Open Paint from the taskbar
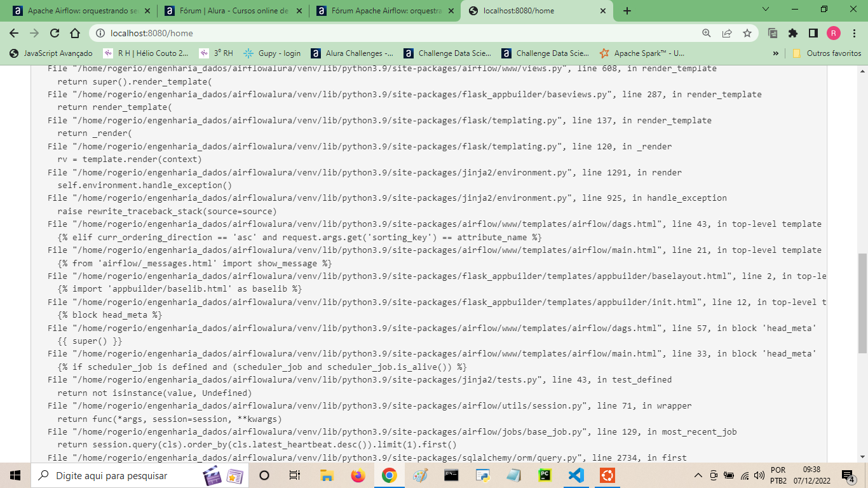 coord(421,475)
